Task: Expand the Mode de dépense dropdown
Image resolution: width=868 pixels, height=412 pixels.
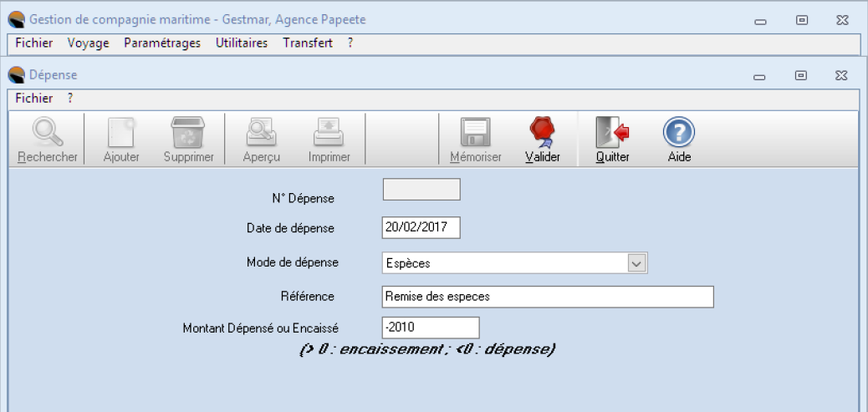Action: click(637, 263)
